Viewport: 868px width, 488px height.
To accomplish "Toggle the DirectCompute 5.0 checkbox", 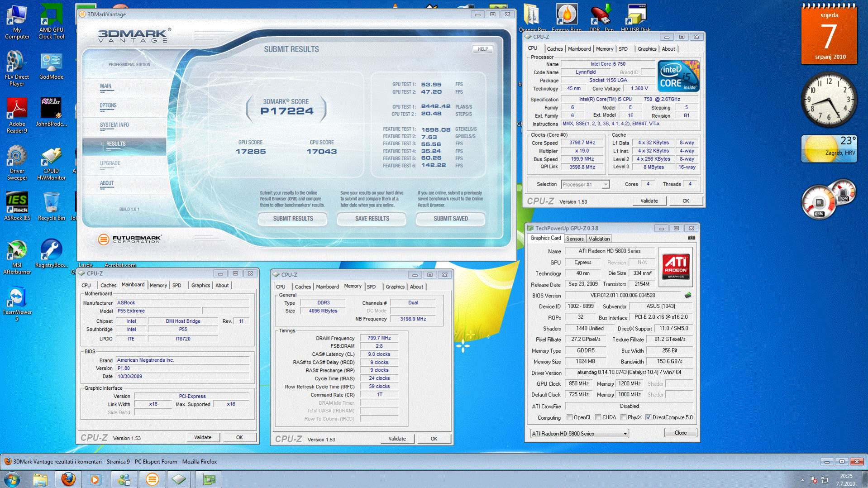I will pyautogui.click(x=648, y=417).
